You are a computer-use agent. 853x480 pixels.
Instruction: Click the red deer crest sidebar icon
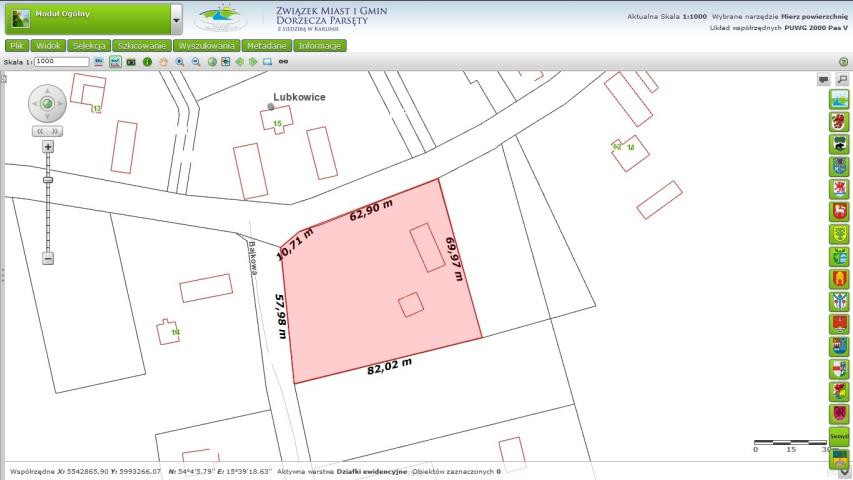click(x=839, y=212)
